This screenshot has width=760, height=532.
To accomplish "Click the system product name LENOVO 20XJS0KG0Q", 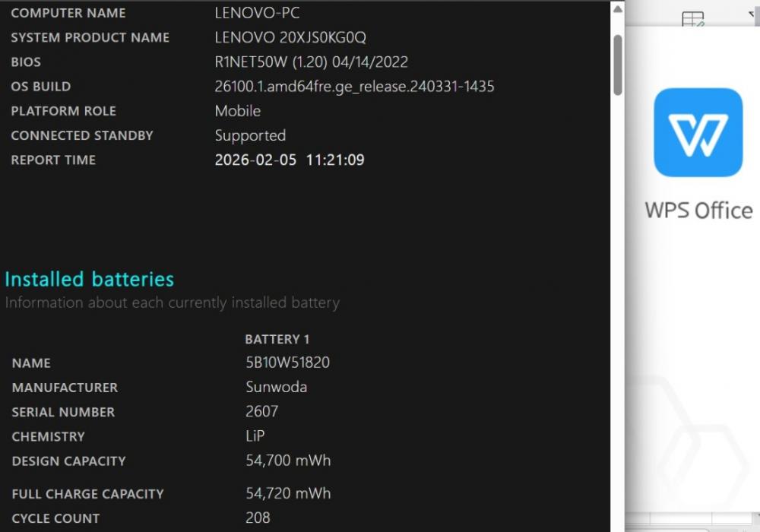I will pos(290,37).
